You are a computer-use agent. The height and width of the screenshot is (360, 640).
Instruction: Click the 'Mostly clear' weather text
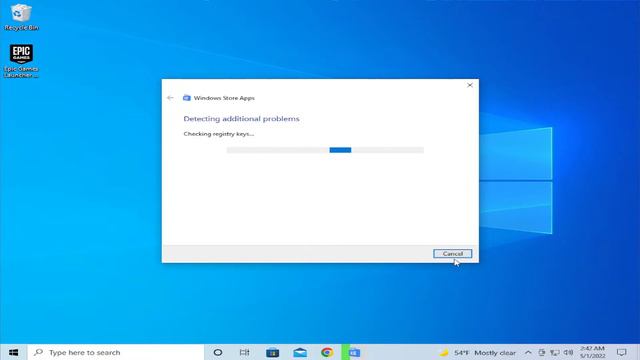(x=495, y=353)
